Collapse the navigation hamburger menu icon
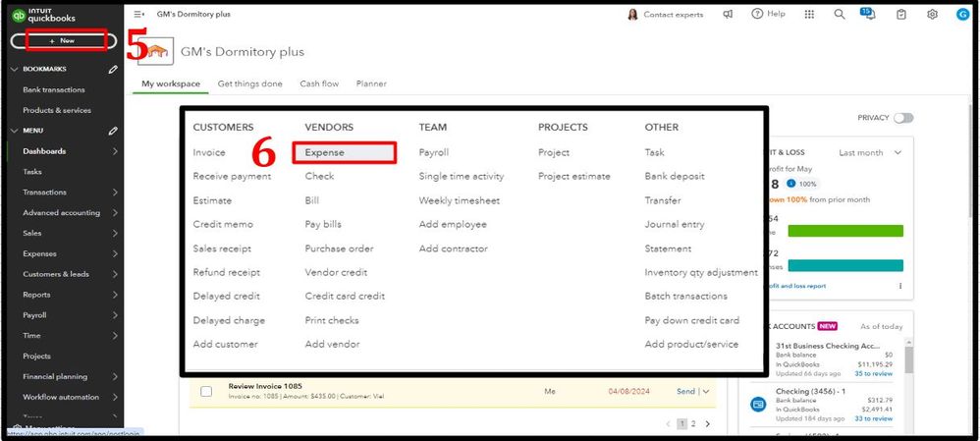This screenshot has height=441, width=980. [x=138, y=14]
